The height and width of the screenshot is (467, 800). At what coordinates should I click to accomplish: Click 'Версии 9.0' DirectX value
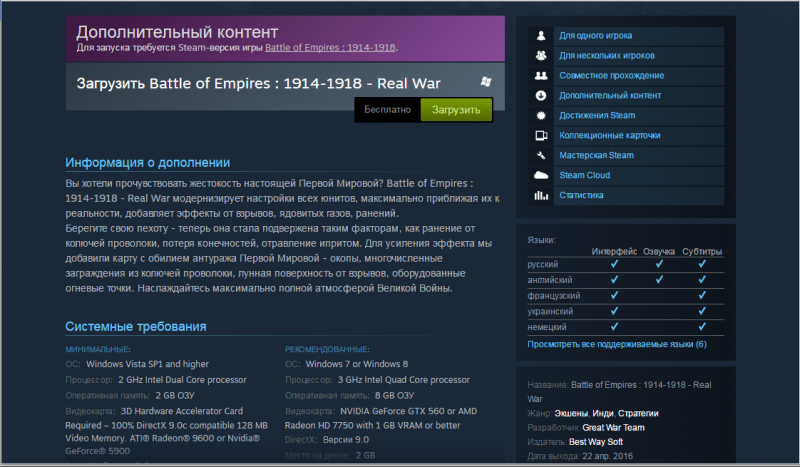tap(346, 440)
